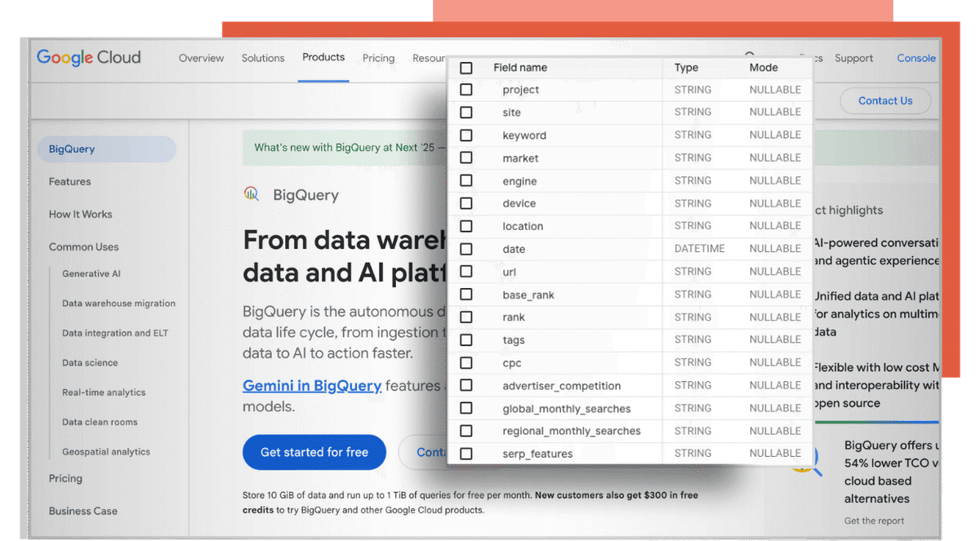Open the Products menu in the top navigation
Screen dimensions: 980x541
[x=323, y=57]
